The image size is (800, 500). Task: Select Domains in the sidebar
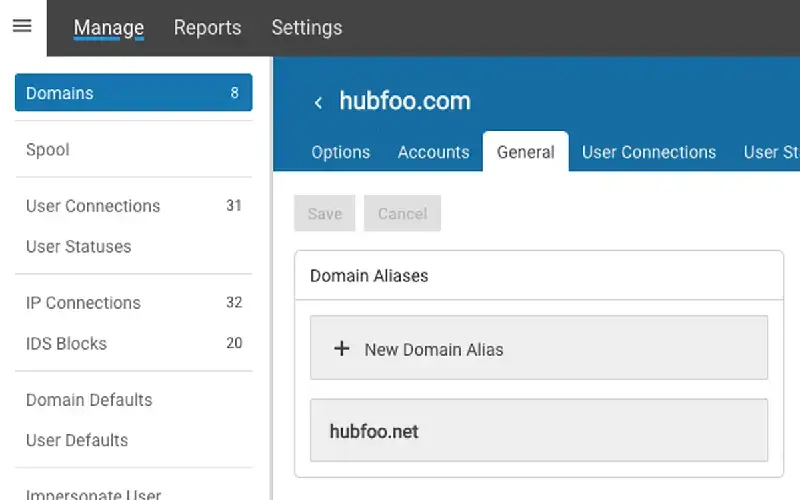click(134, 92)
